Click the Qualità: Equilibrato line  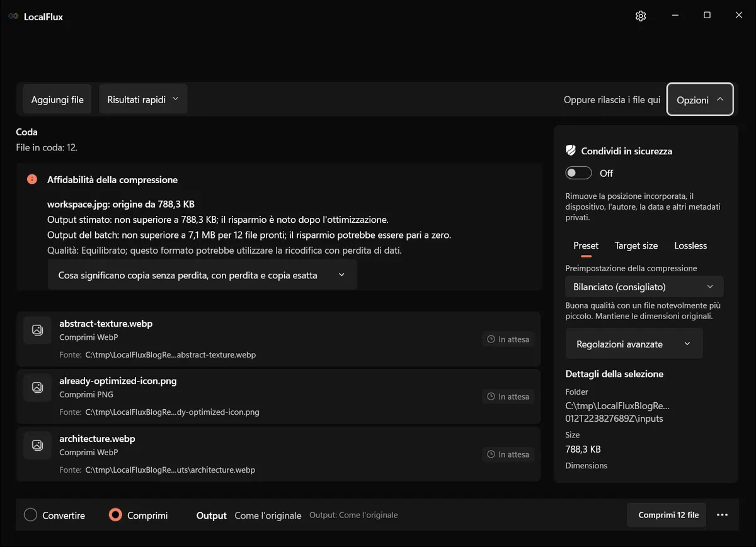point(224,250)
